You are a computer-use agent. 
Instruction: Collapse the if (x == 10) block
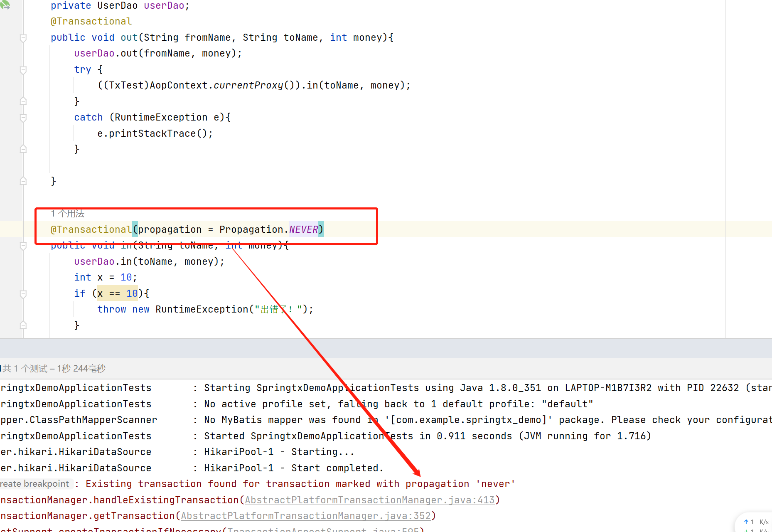pos(23,294)
